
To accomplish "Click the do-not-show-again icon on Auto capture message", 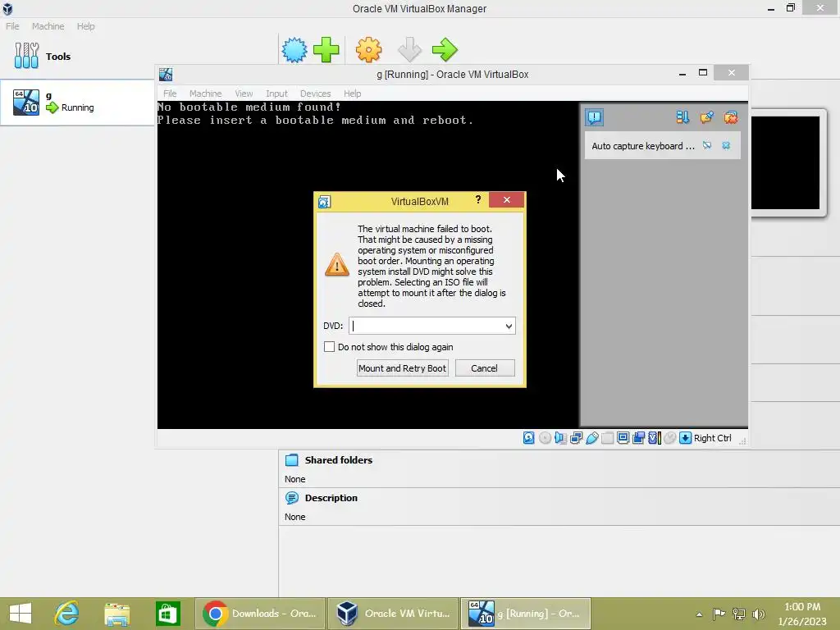I will 707,145.
